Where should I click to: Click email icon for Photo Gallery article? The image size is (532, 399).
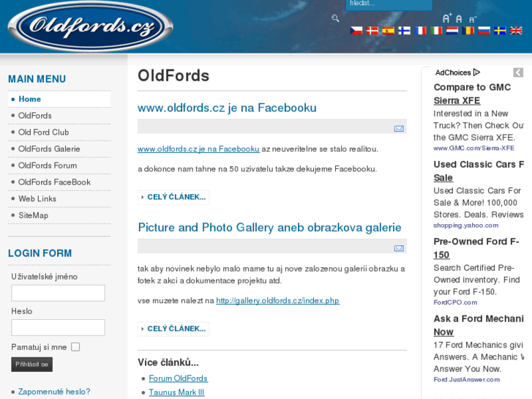[399, 249]
